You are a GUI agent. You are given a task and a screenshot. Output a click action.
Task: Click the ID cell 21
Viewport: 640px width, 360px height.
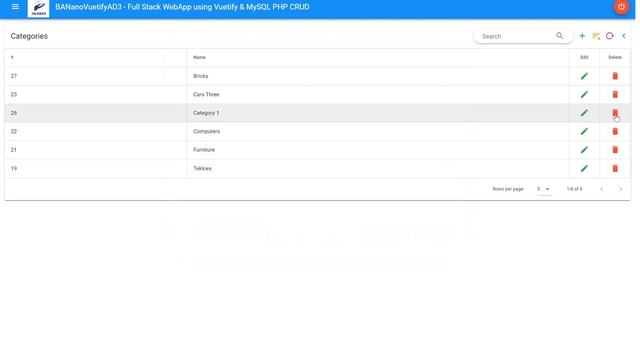coord(96,150)
